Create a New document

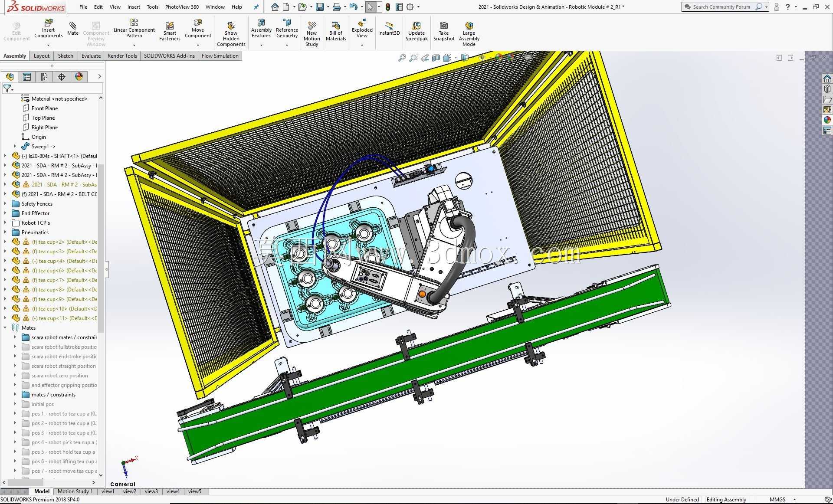coord(286,7)
